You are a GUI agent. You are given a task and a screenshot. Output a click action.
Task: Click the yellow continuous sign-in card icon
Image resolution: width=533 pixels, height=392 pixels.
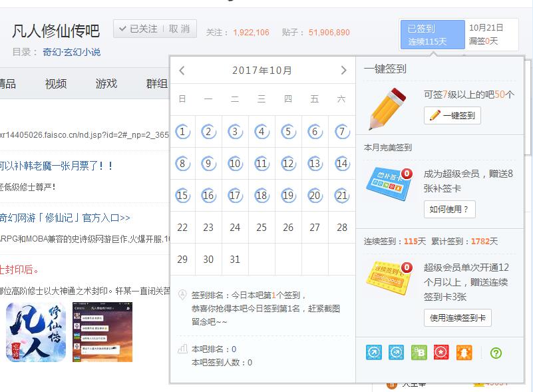(x=389, y=278)
